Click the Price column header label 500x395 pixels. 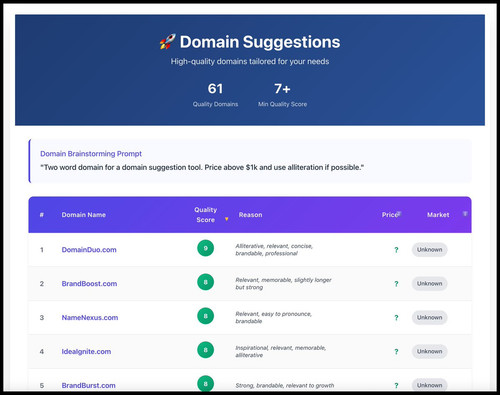pos(390,215)
